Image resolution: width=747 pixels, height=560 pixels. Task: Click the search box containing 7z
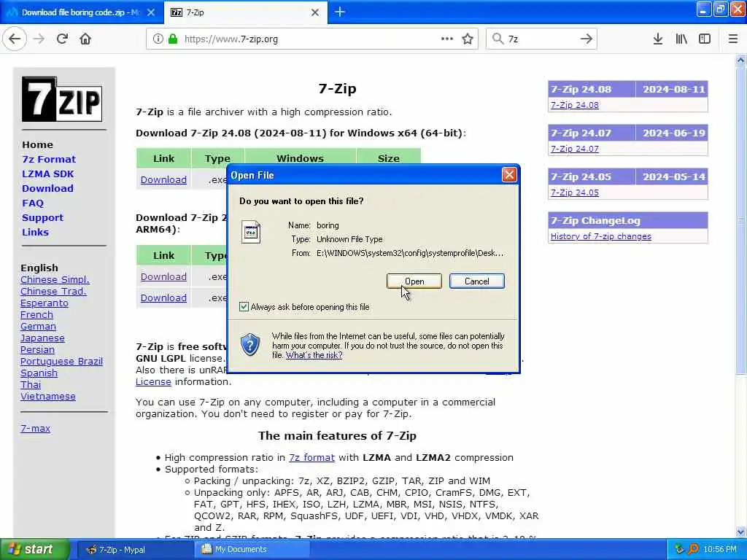coord(541,39)
